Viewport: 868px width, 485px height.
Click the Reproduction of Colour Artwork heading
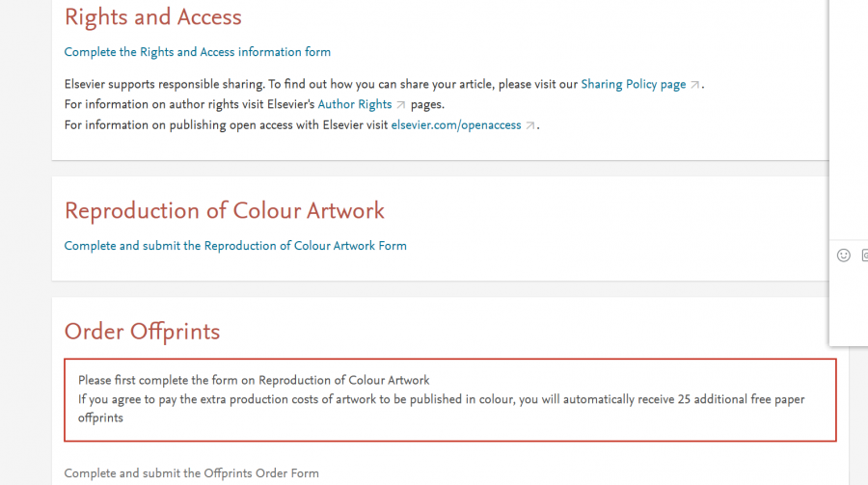point(224,211)
